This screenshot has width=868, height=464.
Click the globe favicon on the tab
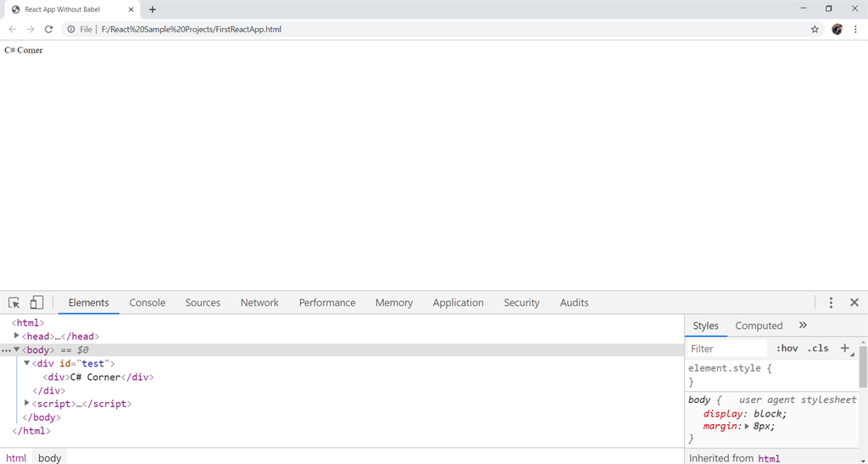point(15,9)
